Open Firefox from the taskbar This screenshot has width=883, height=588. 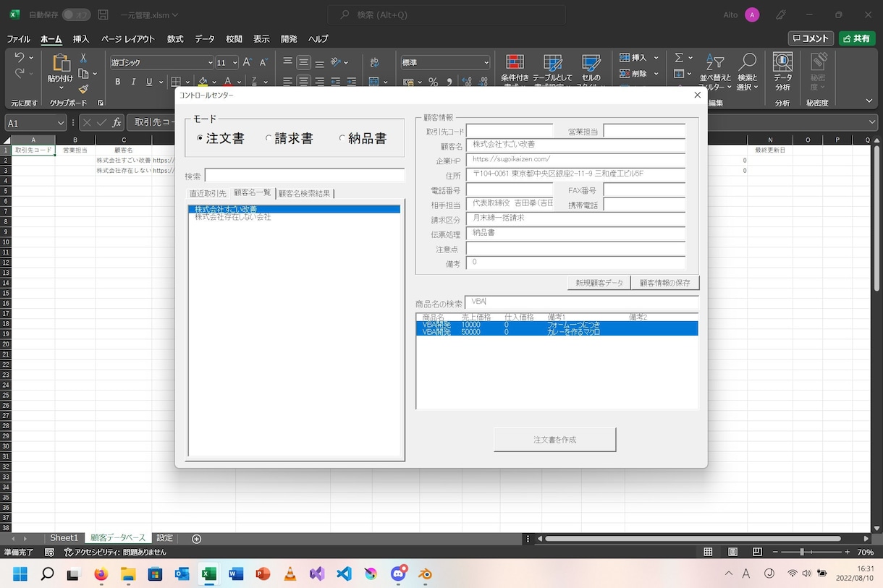(101, 574)
